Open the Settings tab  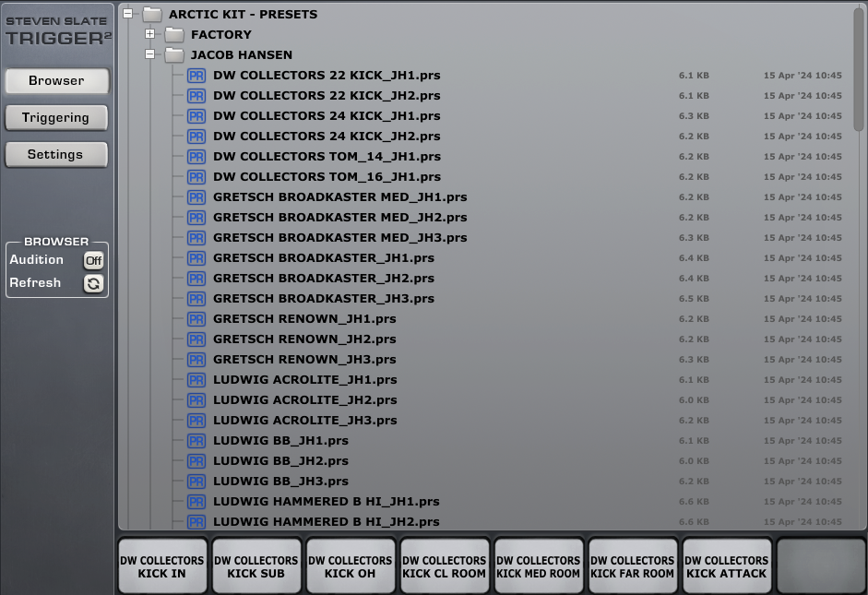click(x=55, y=155)
